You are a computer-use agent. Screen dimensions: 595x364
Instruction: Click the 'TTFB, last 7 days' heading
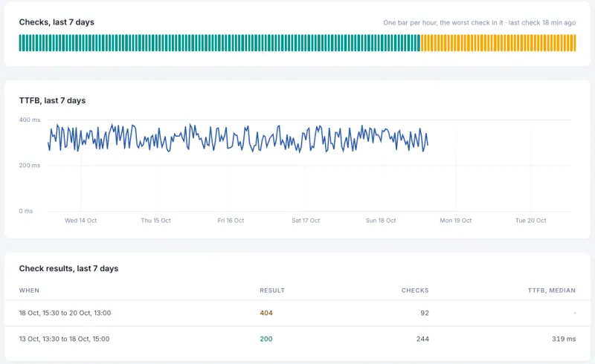(x=52, y=100)
